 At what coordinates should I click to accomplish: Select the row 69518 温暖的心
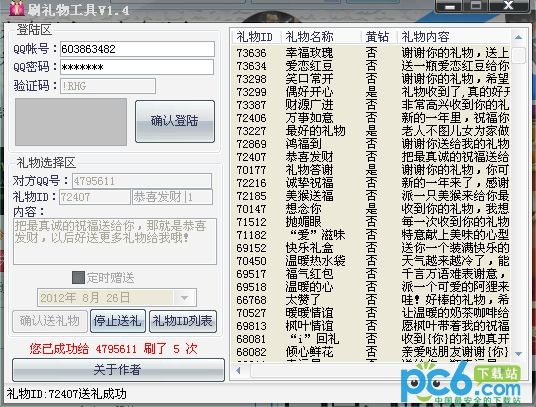click(371, 287)
